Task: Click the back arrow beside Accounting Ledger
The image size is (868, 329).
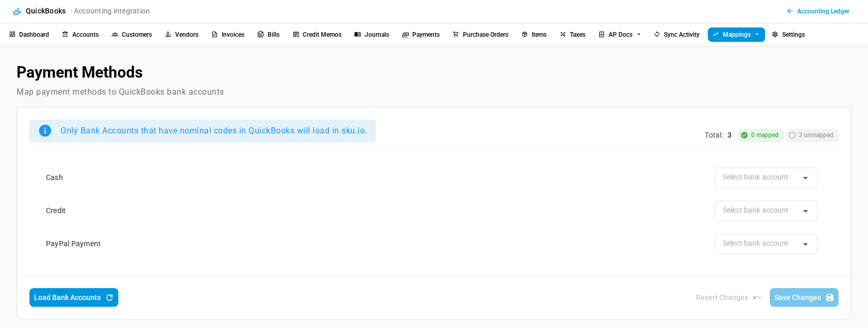Action: pyautogui.click(x=789, y=11)
